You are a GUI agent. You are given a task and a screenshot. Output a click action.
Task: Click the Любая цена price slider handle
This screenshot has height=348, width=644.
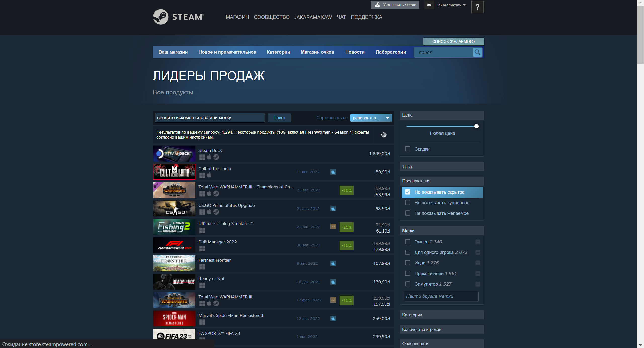point(476,126)
